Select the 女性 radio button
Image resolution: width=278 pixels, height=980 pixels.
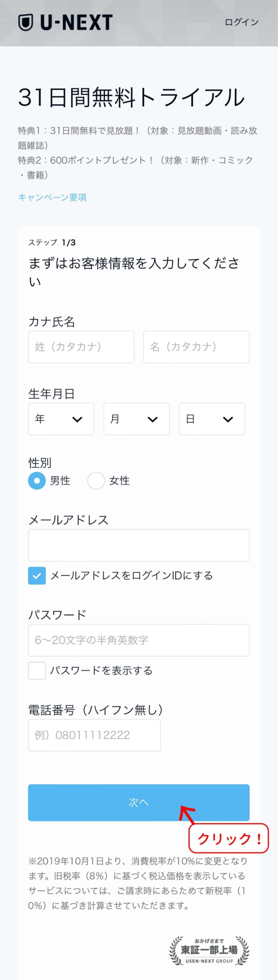[x=96, y=481]
